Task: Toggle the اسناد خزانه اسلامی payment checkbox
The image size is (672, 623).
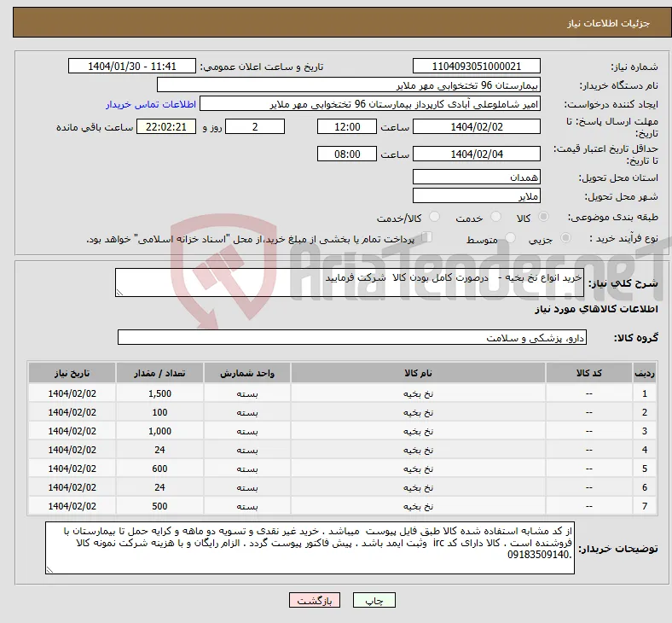Action: (427, 237)
